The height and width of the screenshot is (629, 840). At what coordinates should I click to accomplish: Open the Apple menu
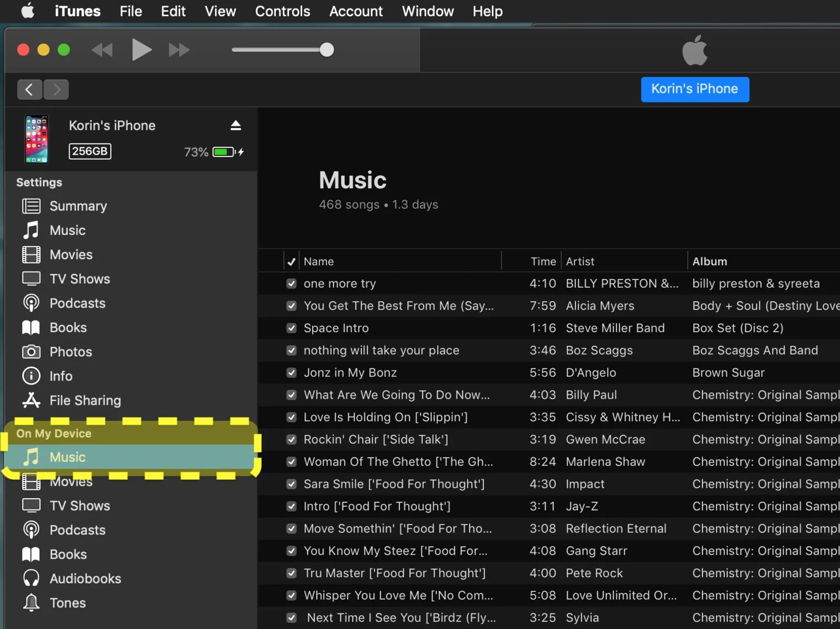point(27,11)
